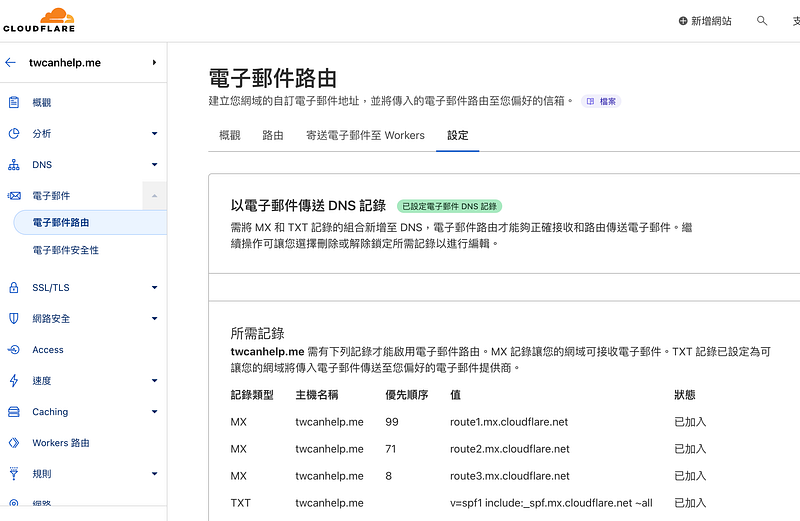Expand the 速度 sidebar section
This screenshot has width=800, height=521.
155,381
